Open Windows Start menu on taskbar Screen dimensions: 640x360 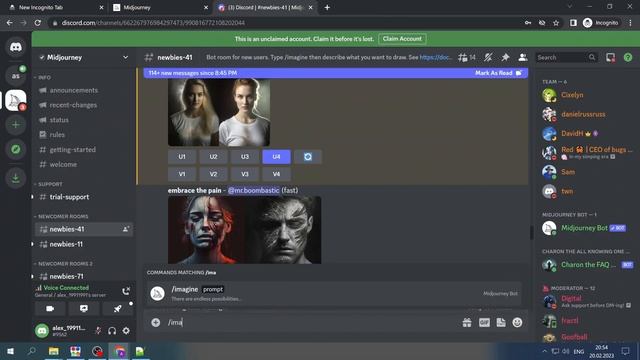(x=10, y=351)
